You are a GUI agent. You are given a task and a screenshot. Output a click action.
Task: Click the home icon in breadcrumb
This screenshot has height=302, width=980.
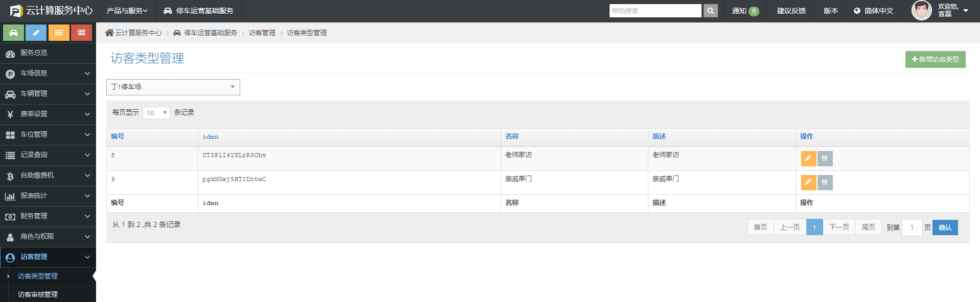[109, 33]
